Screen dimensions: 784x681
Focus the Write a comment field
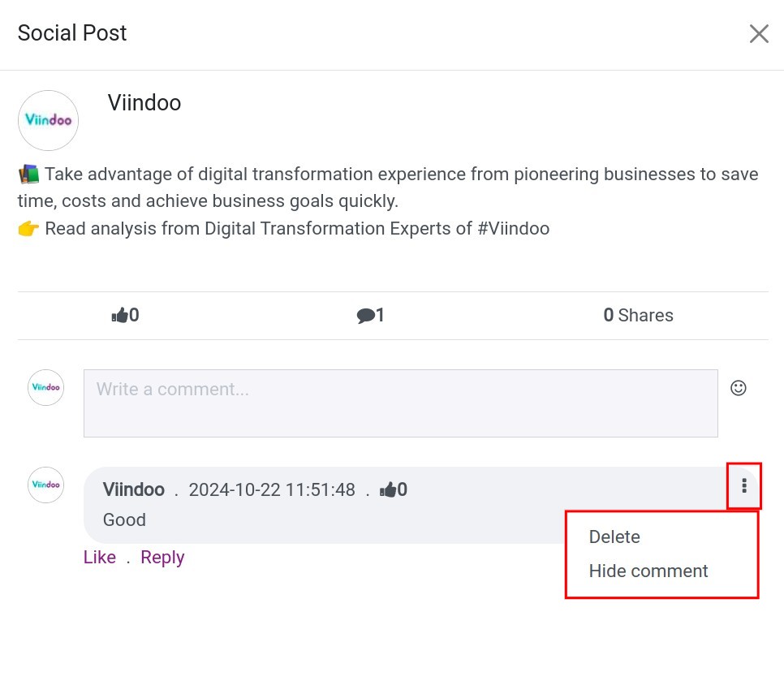tap(400, 403)
